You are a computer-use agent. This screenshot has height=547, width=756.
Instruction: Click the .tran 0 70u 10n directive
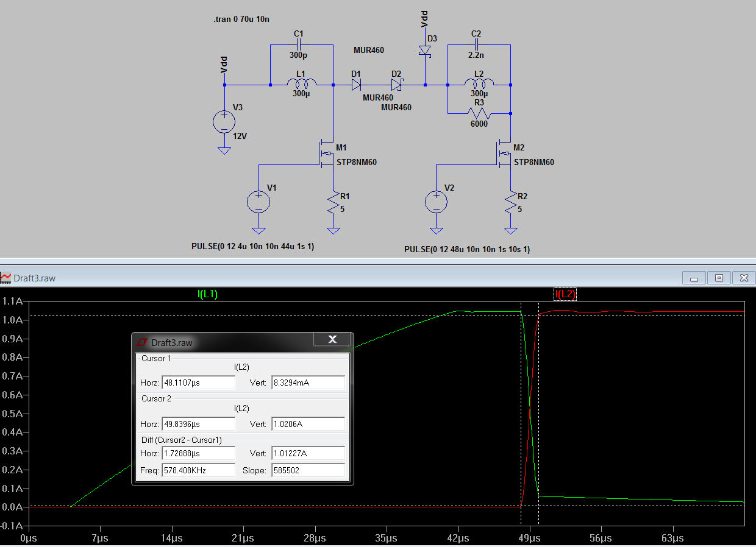point(241,19)
